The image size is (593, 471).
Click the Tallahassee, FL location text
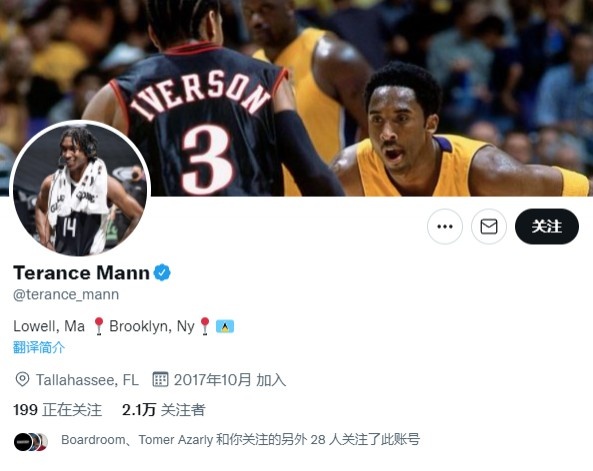click(x=87, y=380)
